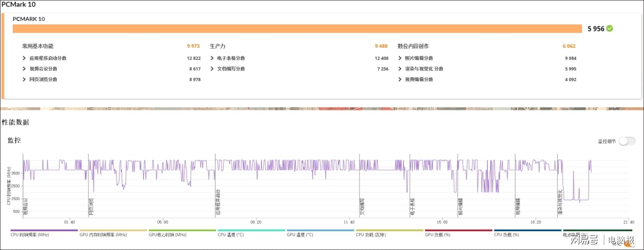Click the 网页浏览 marker on the chart
This screenshot has height=250, width=644.
91,206
